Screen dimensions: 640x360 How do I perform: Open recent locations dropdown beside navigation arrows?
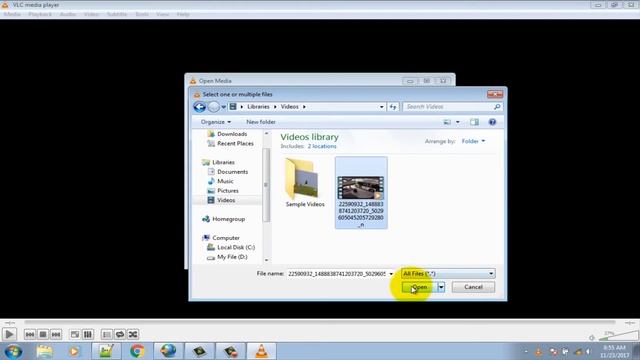(x=224, y=107)
